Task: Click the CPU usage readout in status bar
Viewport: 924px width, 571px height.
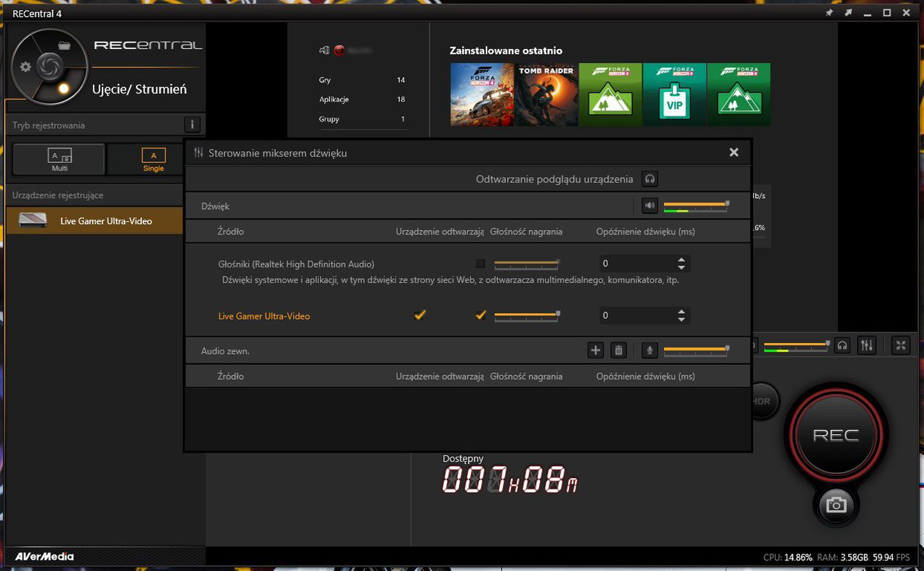Action: (x=788, y=557)
